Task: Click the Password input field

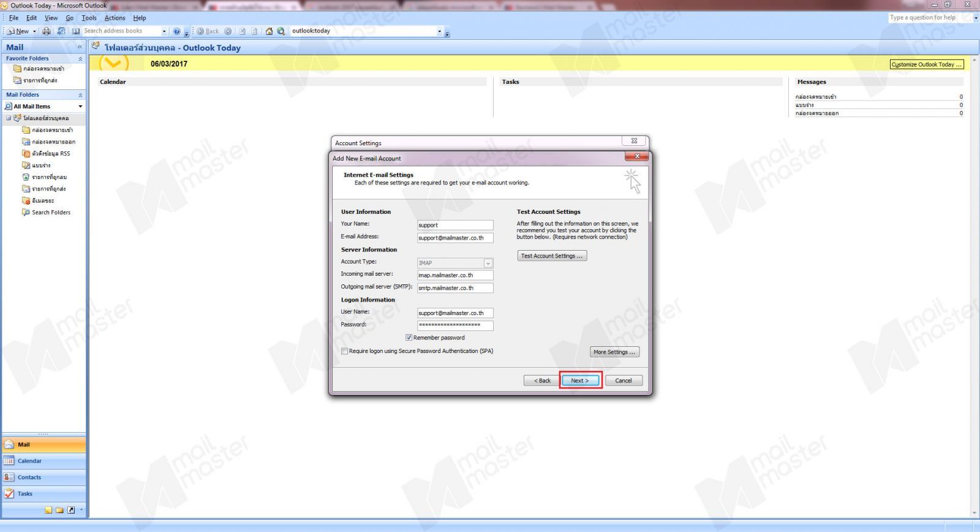Action: pos(455,325)
